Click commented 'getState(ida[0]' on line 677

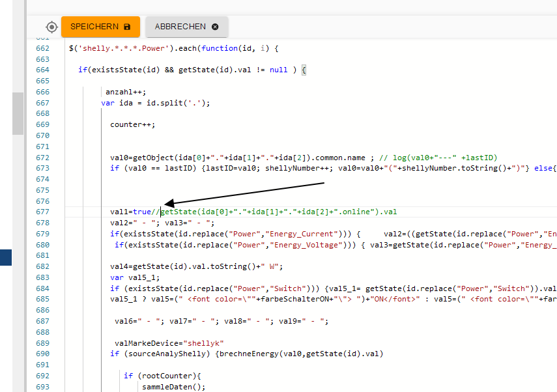(279, 212)
